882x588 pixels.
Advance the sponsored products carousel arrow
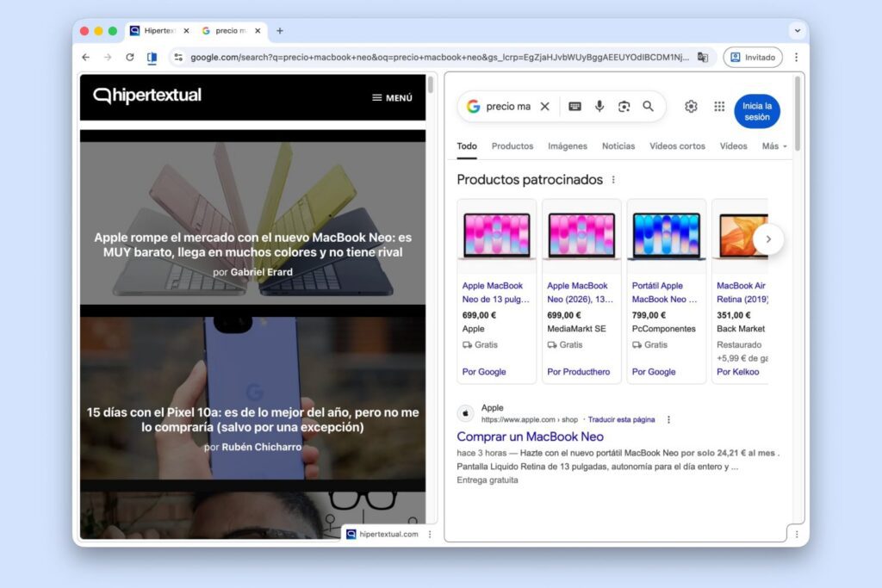[769, 239]
